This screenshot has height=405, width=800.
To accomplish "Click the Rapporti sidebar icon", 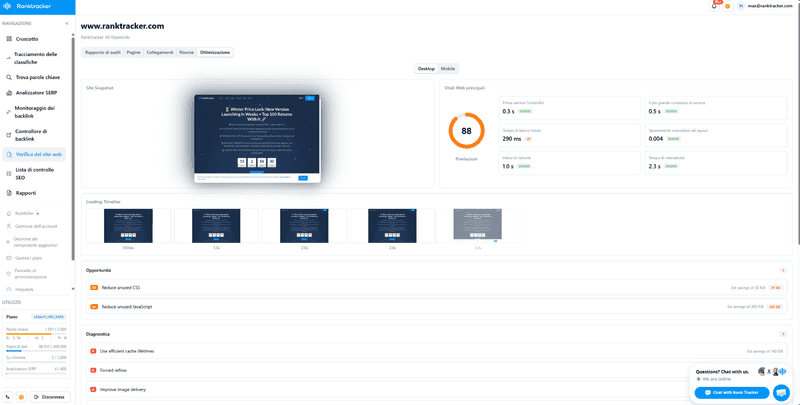I will (x=9, y=193).
